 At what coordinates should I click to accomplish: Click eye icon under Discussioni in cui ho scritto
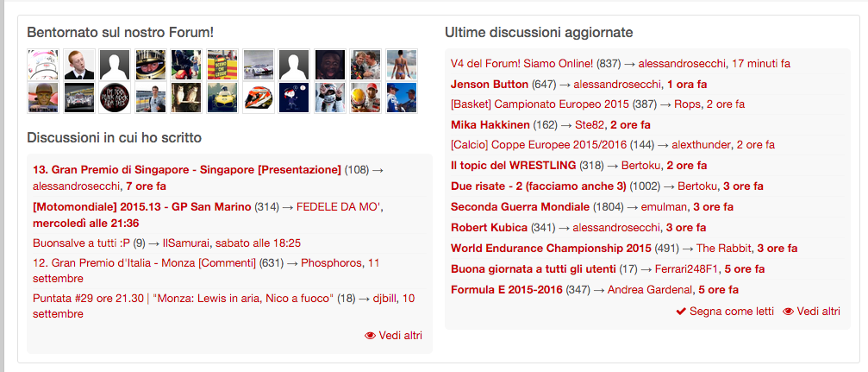click(370, 336)
